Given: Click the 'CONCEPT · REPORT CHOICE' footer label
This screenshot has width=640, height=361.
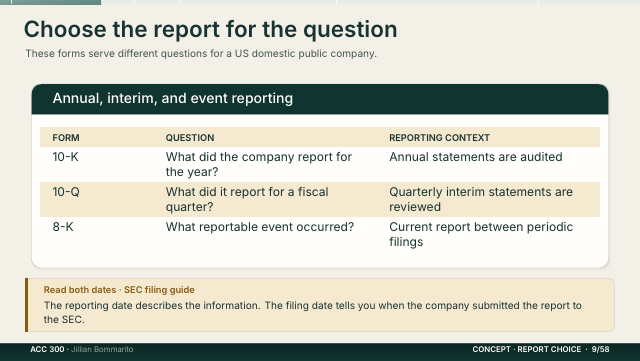Looking at the screenshot, I should [x=527, y=350].
